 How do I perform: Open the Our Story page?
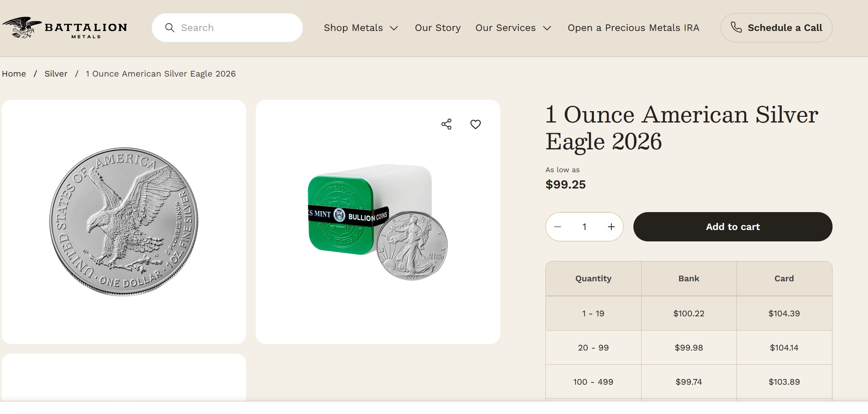[437, 28]
